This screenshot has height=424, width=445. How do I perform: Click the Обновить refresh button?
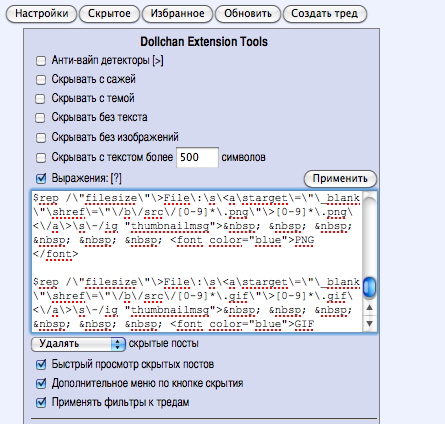pyautogui.click(x=248, y=14)
